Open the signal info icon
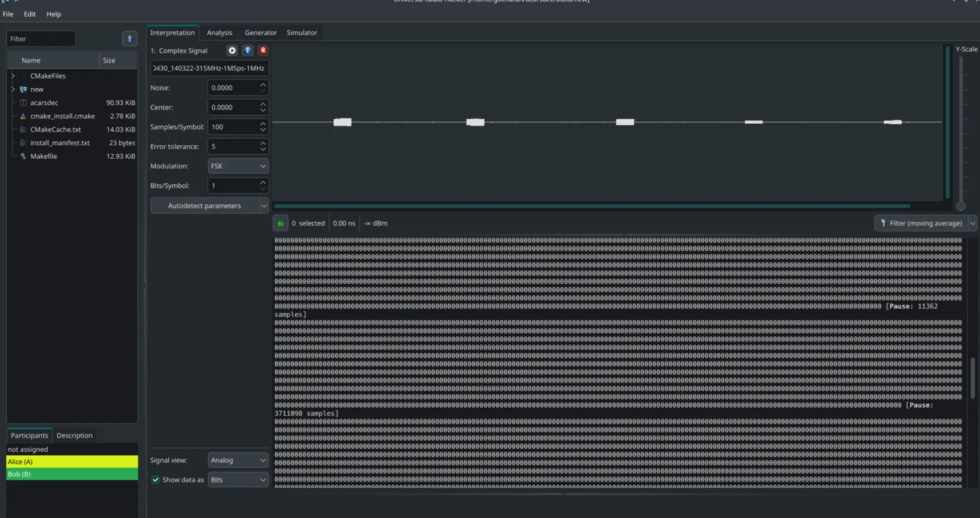 click(x=248, y=50)
